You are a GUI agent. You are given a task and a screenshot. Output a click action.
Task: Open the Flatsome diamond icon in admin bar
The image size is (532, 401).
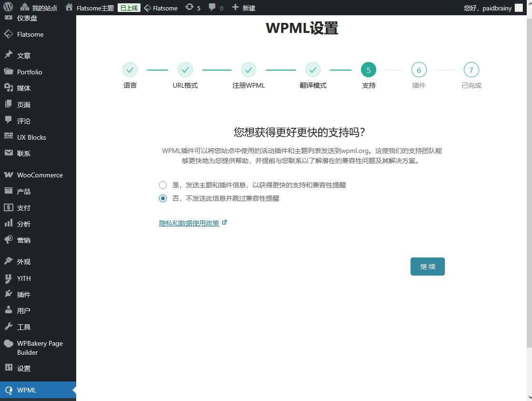pos(148,8)
